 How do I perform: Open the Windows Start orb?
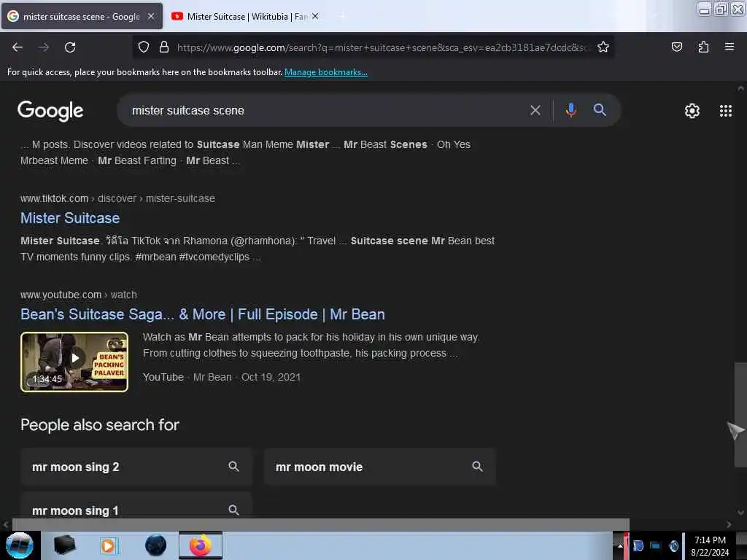tap(20, 545)
